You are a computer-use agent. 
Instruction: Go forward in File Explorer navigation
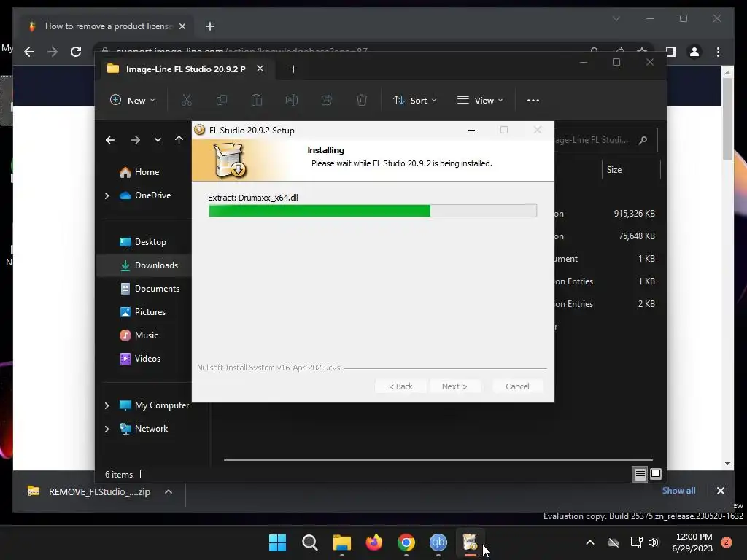tap(135, 140)
